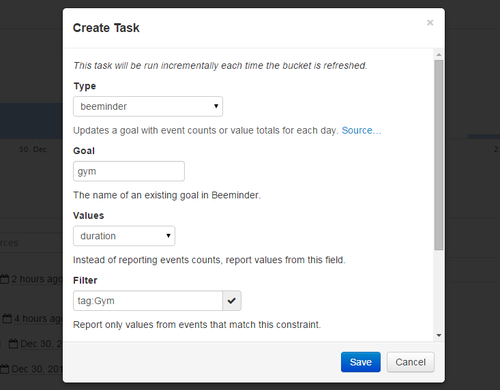
Task: Click 'Report only values from events' help text
Action: pos(197,325)
